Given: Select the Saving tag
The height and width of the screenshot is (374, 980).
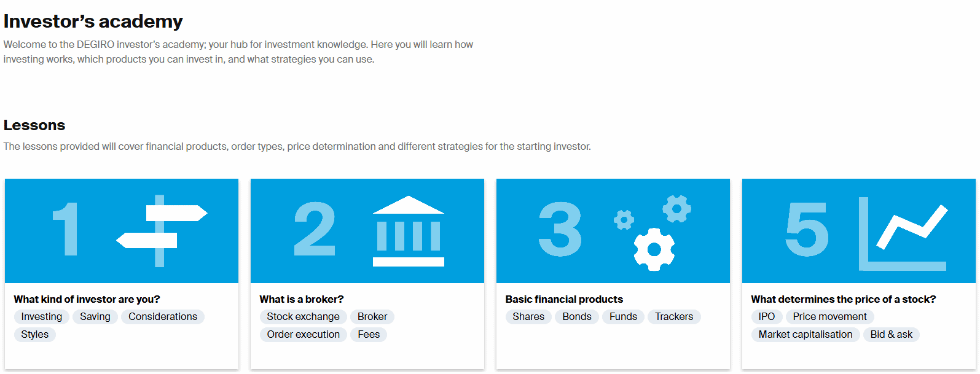Looking at the screenshot, I should 95,317.
